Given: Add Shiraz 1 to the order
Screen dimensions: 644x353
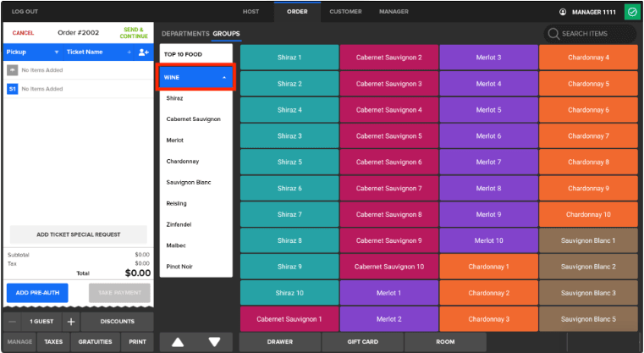Looking at the screenshot, I should [x=289, y=58].
